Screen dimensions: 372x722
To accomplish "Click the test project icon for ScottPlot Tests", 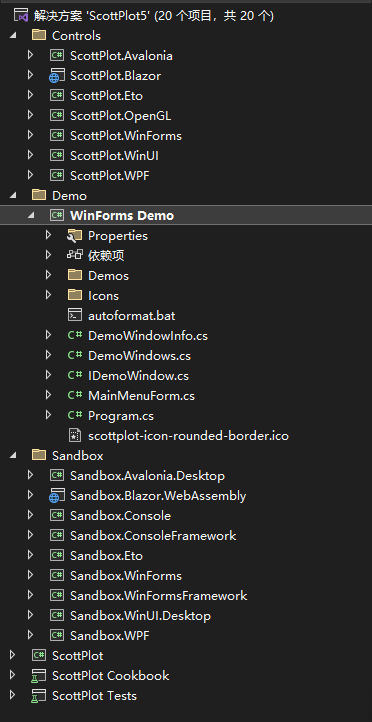I will click(x=39, y=696).
